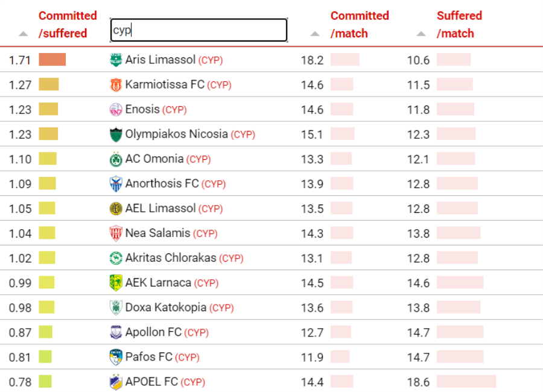The width and height of the screenshot is (543, 392).
Task: Sort by Suffered/match column arrow
Action: pyautogui.click(x=421, y=34)
